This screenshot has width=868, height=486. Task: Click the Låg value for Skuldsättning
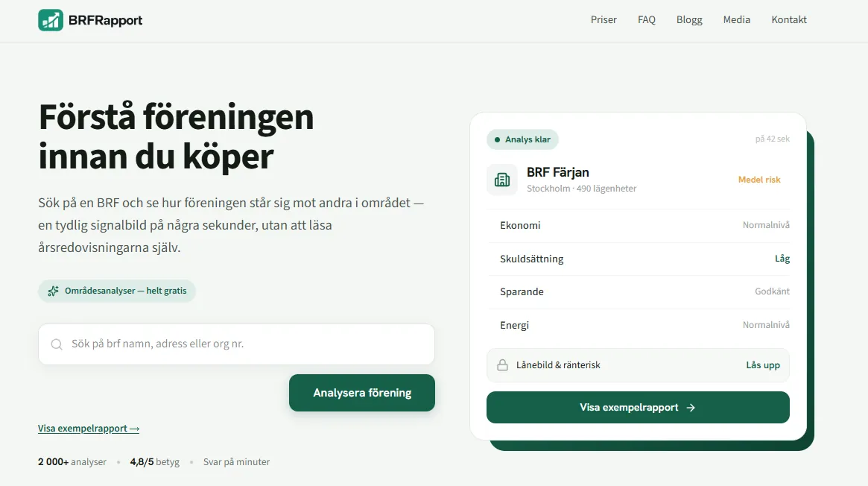tap(782, 259)
